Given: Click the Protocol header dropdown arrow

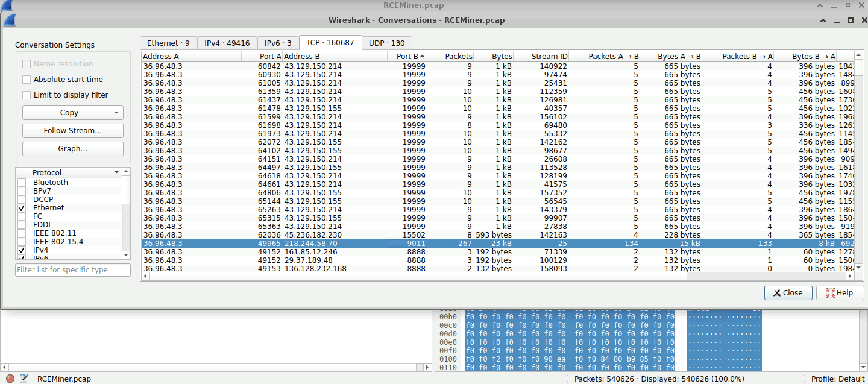Looking at the screenshot, I should click(x=117, y=172).
